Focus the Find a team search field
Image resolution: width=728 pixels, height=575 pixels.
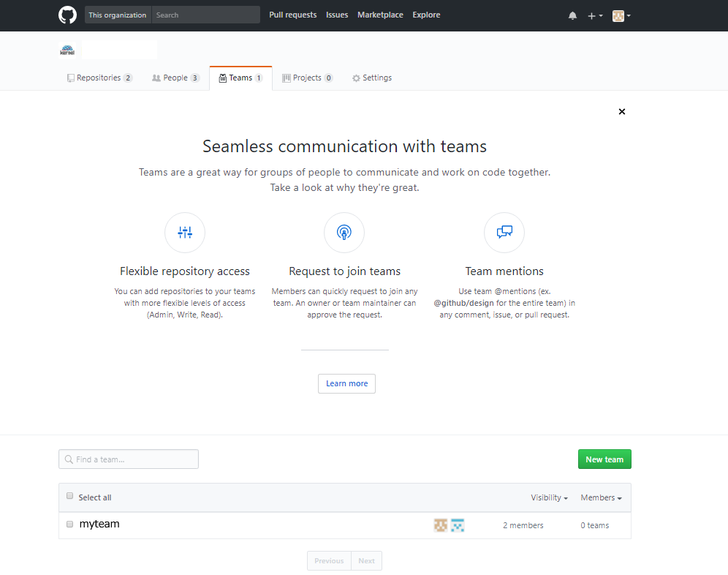(129, 459)
